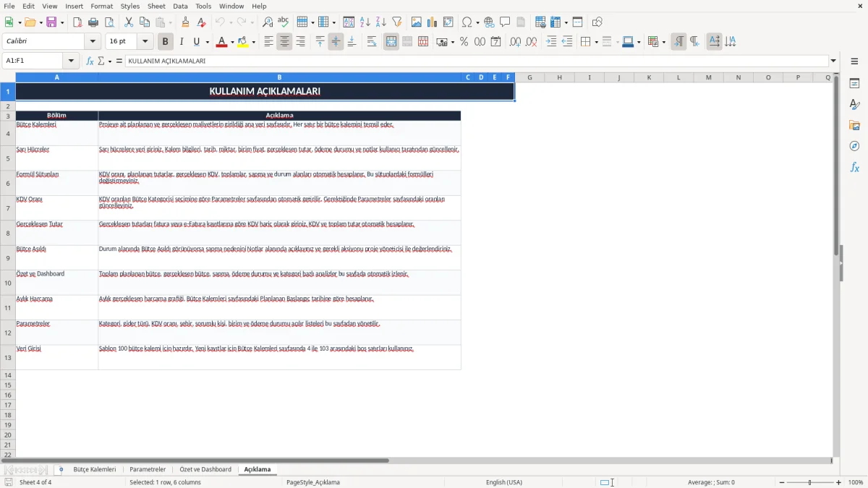This screenshot has height=488, width=868.
Task: Center text vertically
Action: click(x=336, y=42)
